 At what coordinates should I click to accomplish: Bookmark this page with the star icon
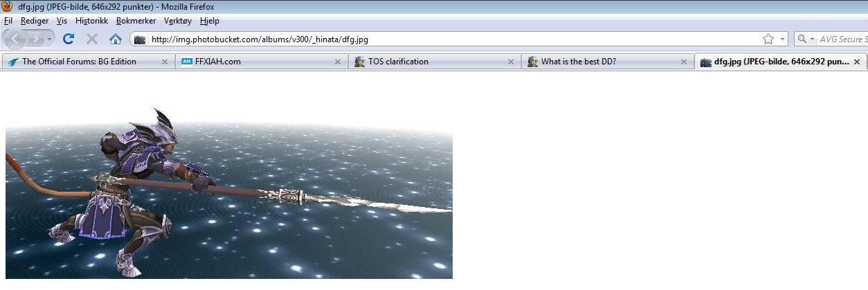(x=768, y=39)
